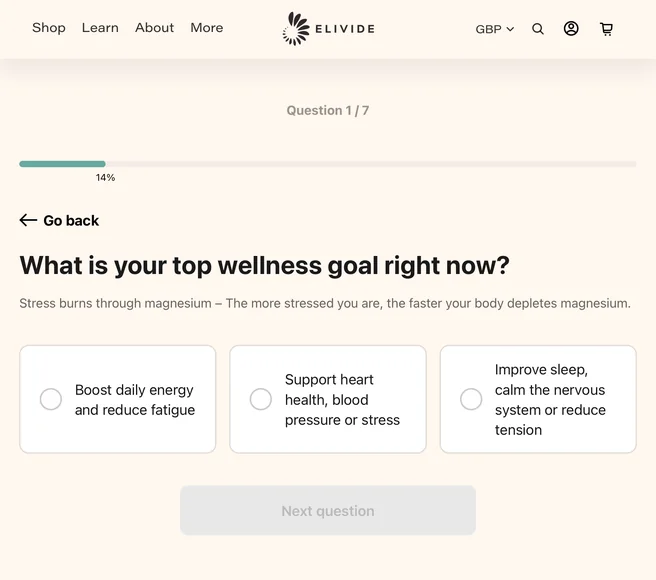The image size is (656, 580).
Task: Click the Elivide brand name text
Action: click(x=345, y=29)
